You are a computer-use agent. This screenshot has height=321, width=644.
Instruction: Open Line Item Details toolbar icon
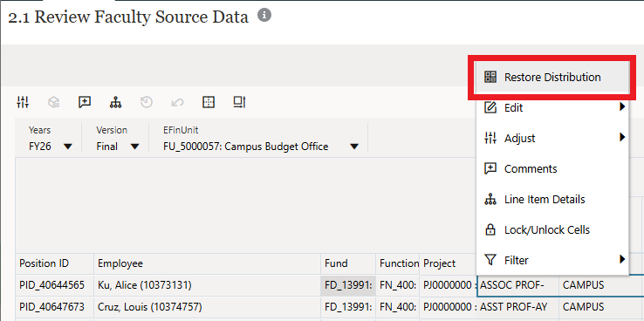point(116,102)
